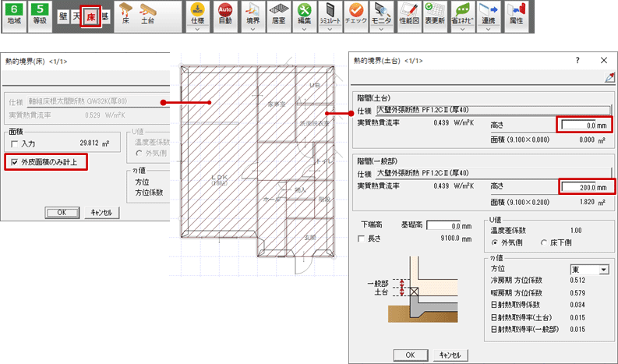Click the 地域 region 6 icon

[14, 16]
